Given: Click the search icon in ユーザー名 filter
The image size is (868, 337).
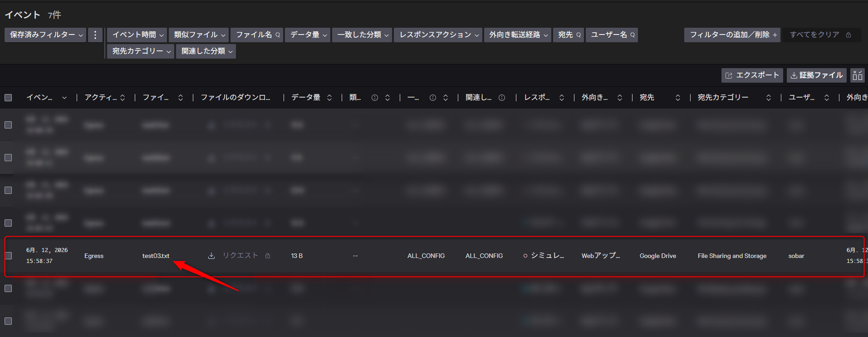Looking at the screenshot, I should pos(633,35).
